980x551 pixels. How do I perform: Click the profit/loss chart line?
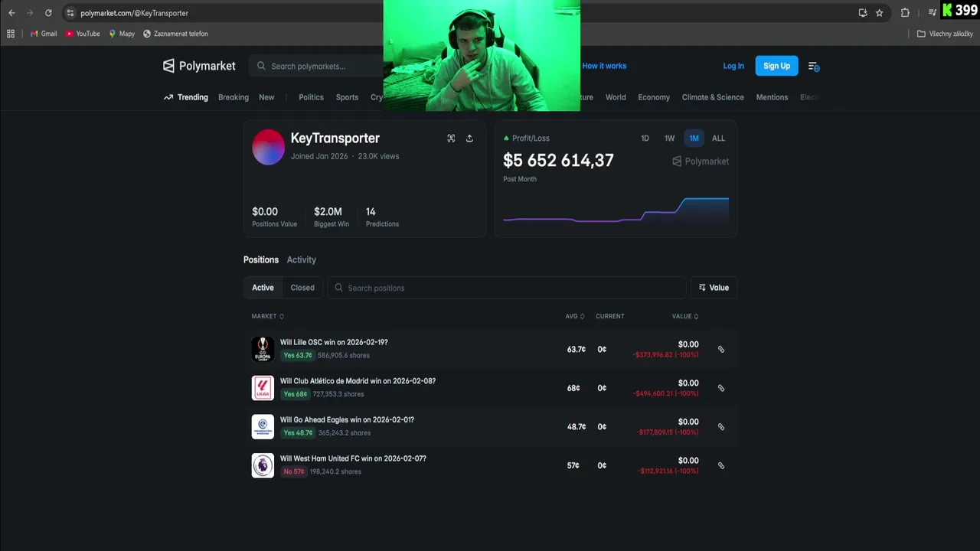tap(616, 210)
